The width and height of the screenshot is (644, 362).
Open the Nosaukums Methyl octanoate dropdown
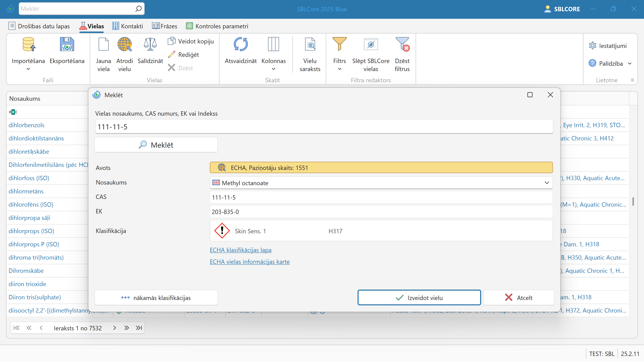click(547, 183)
